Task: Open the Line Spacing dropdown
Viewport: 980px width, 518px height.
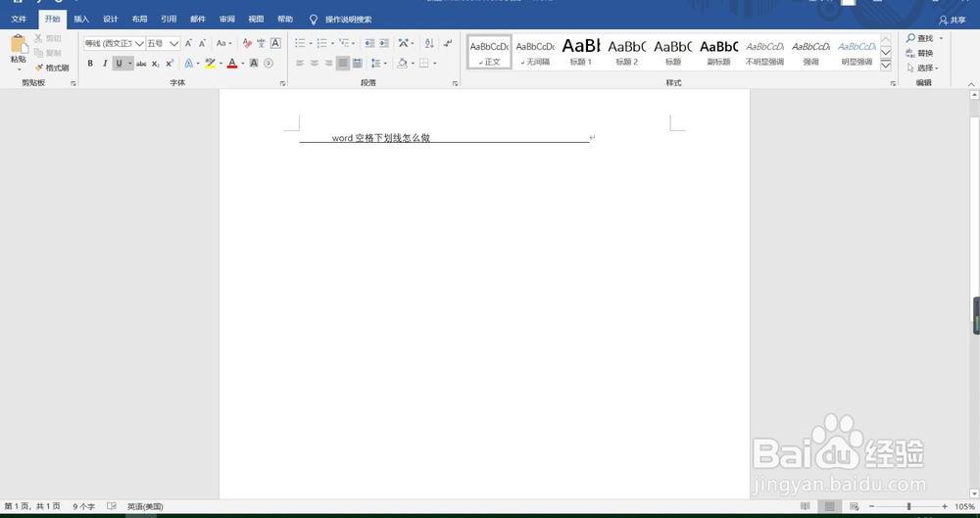Action: click(x=378, y=63)
